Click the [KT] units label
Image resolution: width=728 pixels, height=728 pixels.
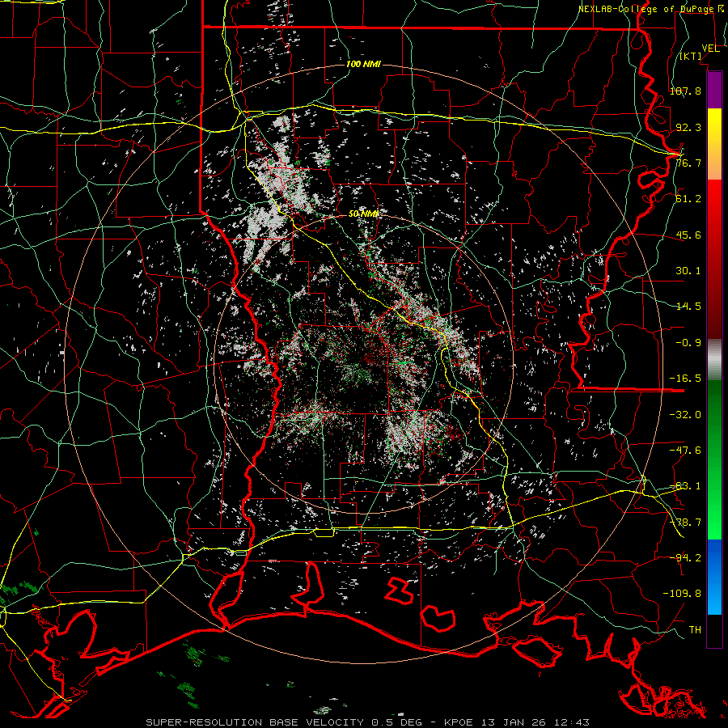[x=691, y=56]
